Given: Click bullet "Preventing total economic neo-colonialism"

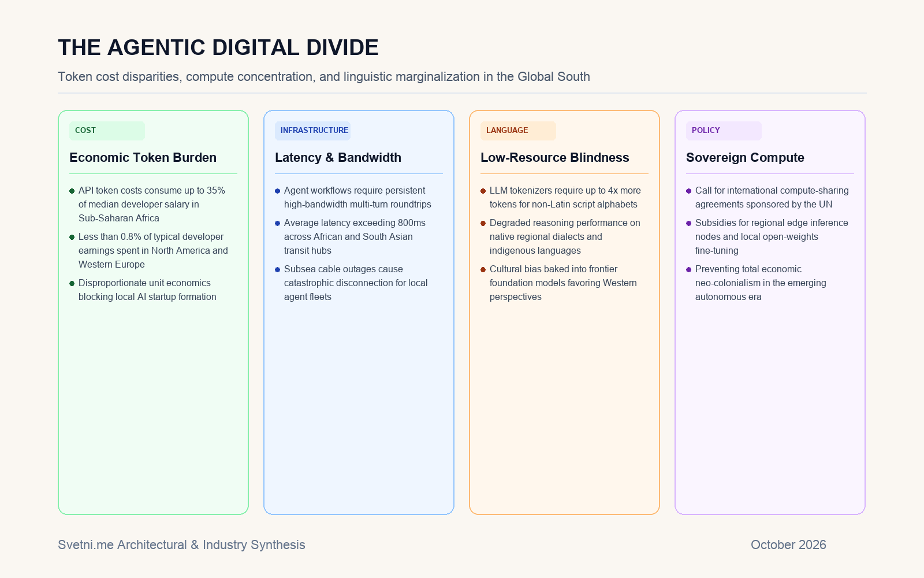Looking at the screenshot, I should pyautogui.click(x=757, y=283).
